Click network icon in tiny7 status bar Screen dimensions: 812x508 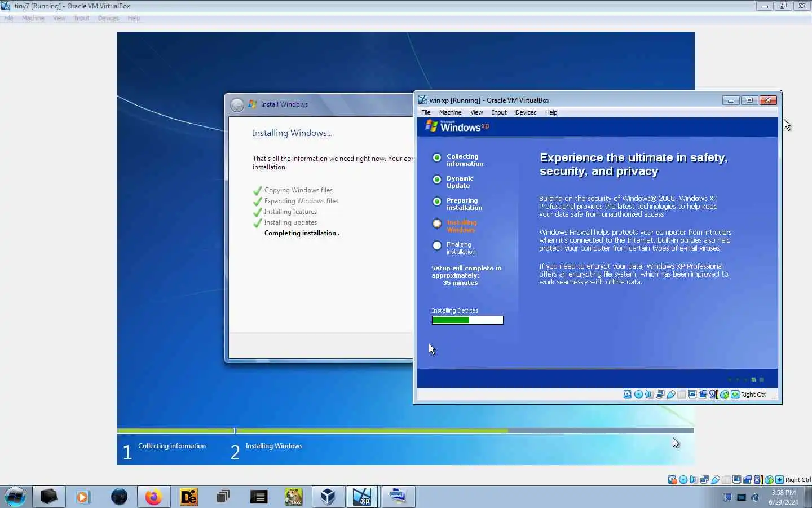[704, 480]
